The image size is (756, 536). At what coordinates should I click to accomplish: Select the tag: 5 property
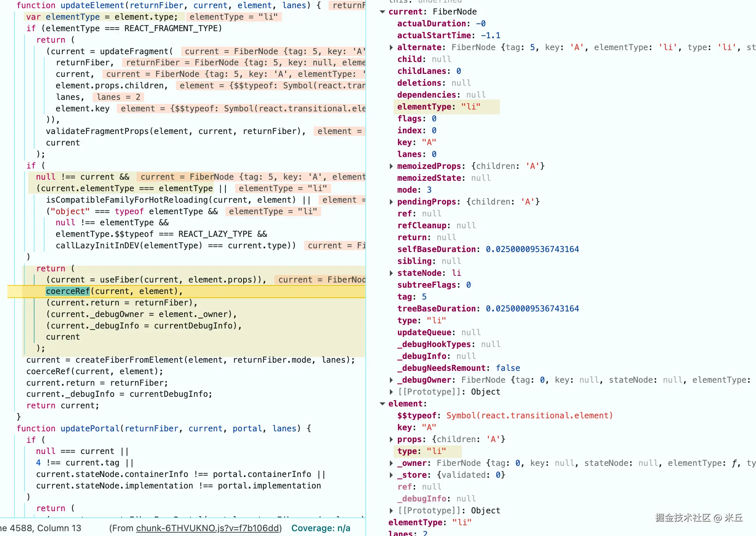click(x=412, y=297)
